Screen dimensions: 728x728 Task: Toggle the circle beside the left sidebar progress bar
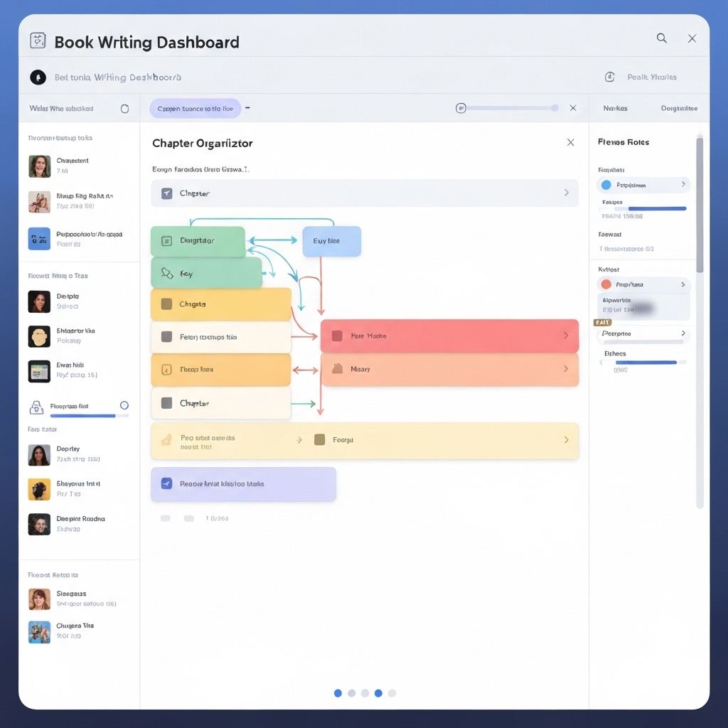pyautogui.click(x=124, y=405)
